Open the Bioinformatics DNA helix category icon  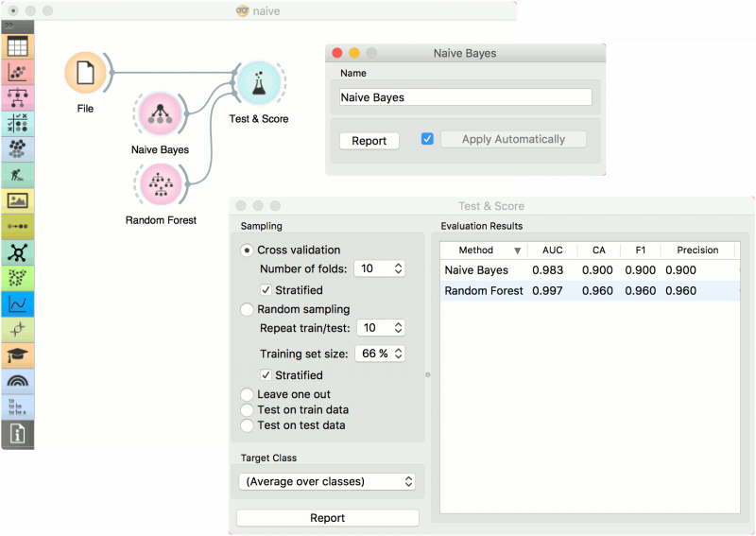point(17,330)
